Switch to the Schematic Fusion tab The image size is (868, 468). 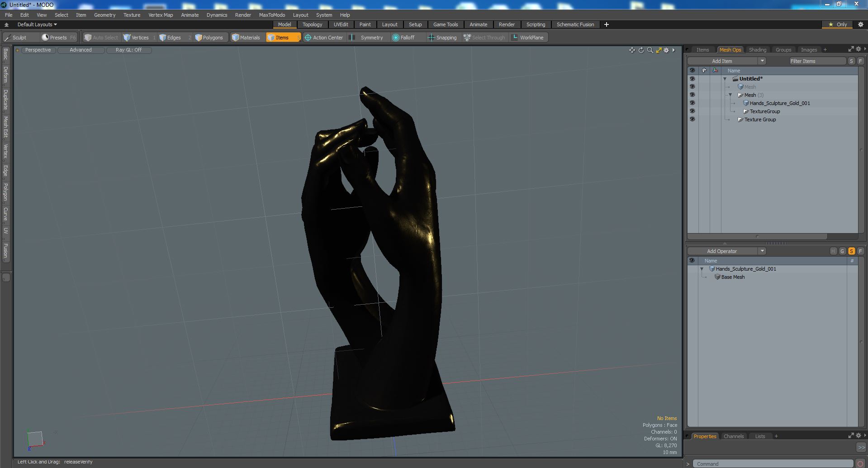click(575, 24)
